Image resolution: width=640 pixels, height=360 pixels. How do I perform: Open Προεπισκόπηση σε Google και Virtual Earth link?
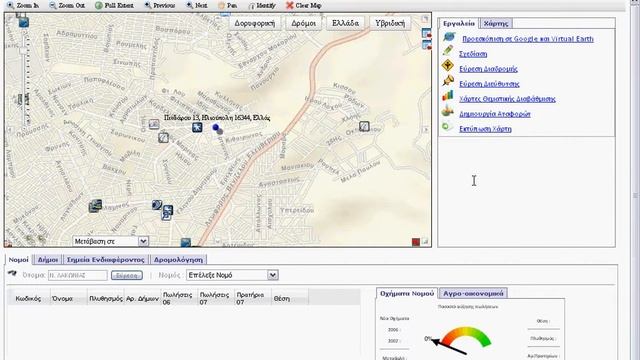pyautogui.click(x=528, y=39)
